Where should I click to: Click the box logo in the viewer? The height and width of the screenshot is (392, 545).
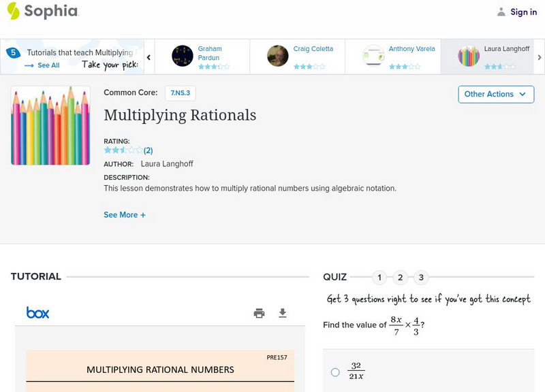(37, 313)
